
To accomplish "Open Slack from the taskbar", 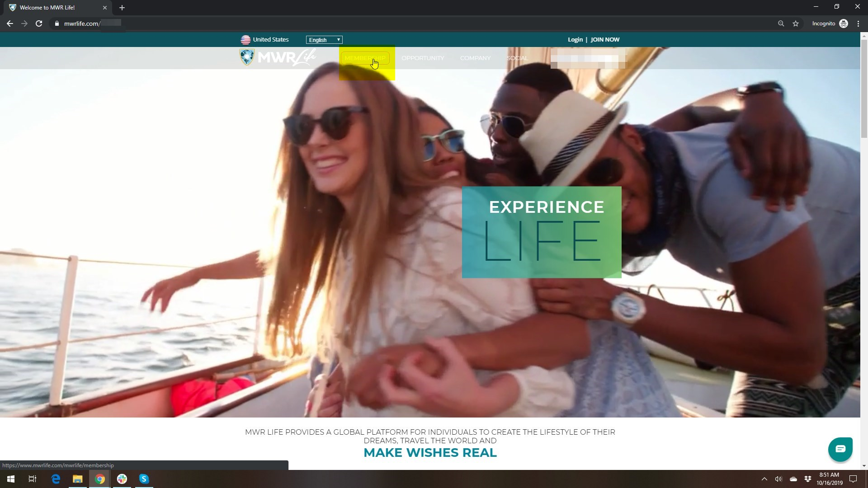I will (x=122, y=479).
